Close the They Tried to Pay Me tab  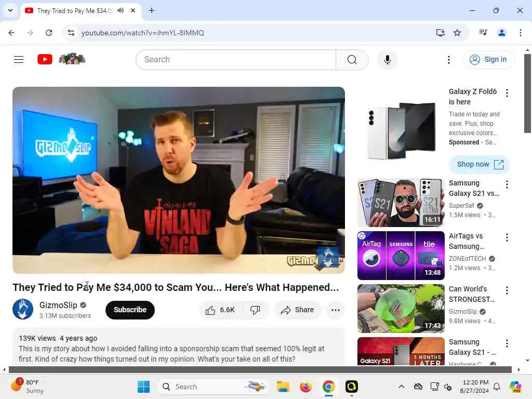(133, 10)
